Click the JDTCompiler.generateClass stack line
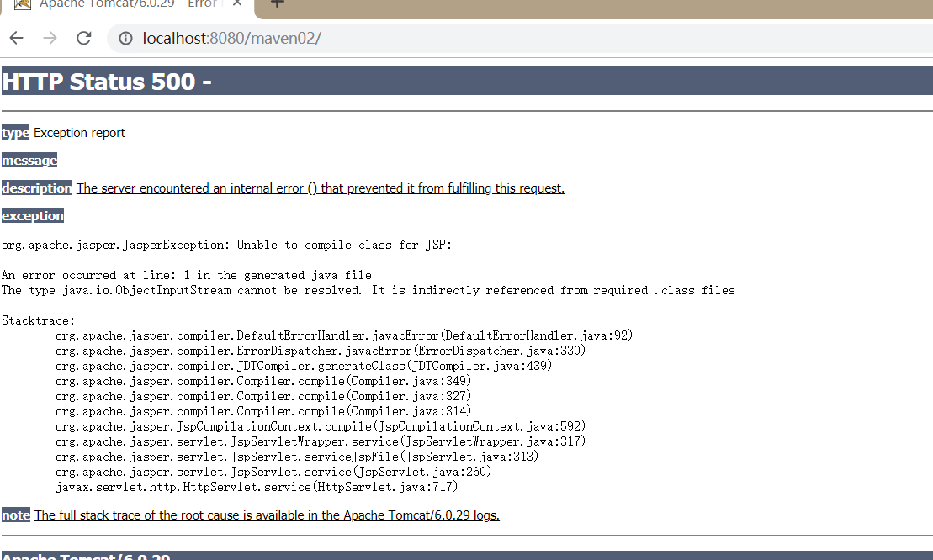 [304, 367]
